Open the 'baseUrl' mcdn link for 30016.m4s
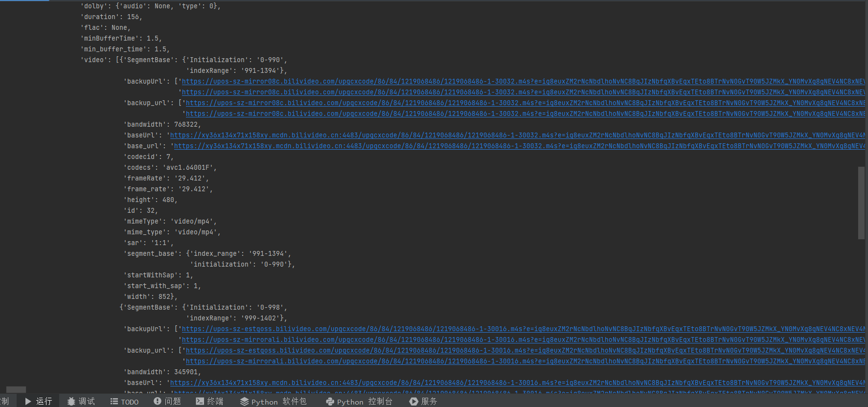The image size is (868, 407). coord(517,383)
